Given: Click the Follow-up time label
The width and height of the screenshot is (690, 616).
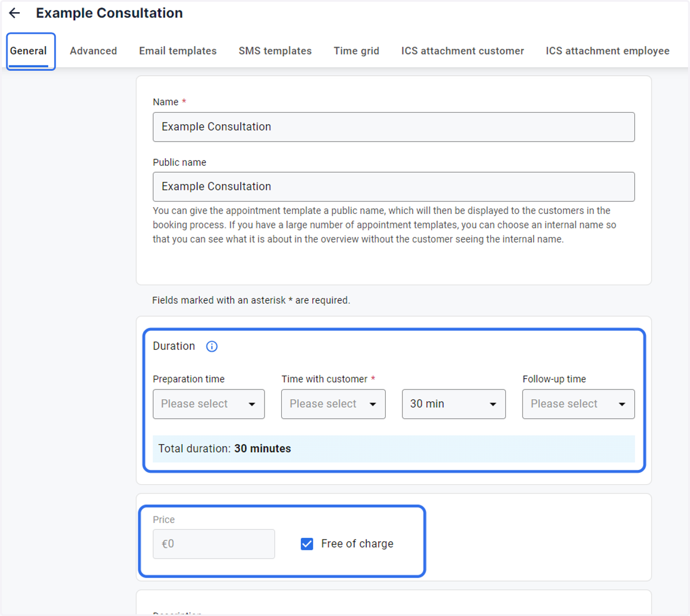Looking at the screenshot, I should pos(554,379).
